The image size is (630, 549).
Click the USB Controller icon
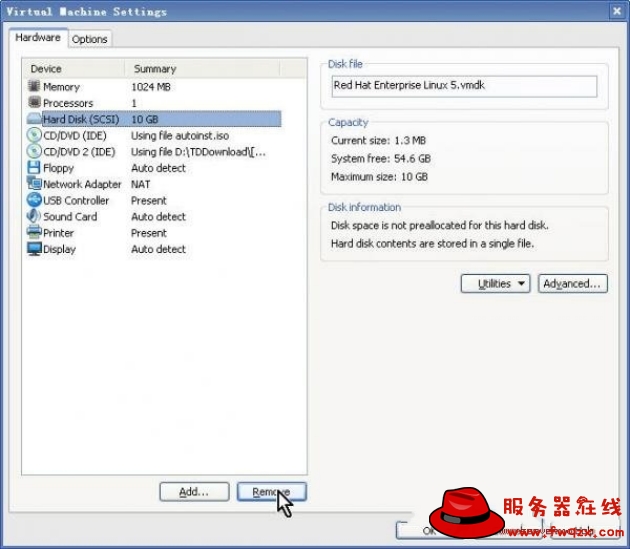pos(34,200)
